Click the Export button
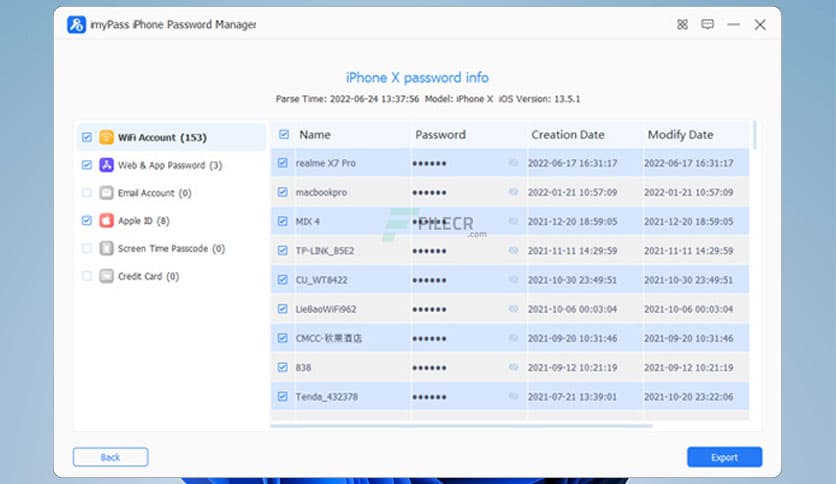 pyautogui.click(x=725, y=457)
